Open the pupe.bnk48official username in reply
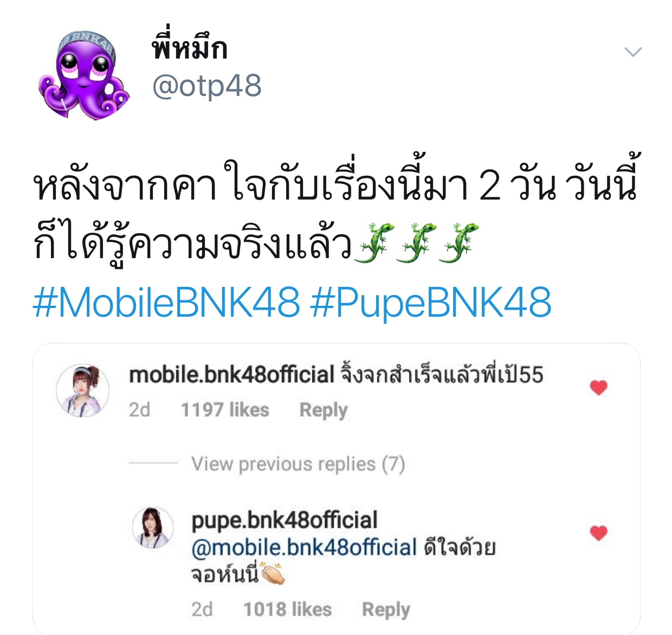 [x=284, y=520]
